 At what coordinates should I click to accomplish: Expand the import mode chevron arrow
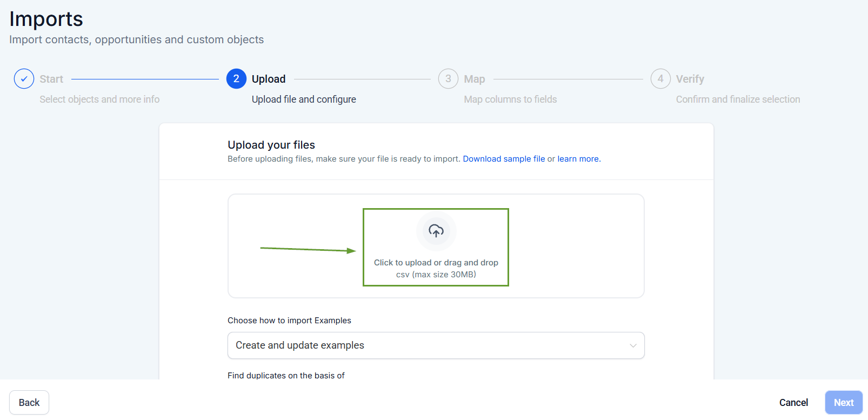[633, 346]
